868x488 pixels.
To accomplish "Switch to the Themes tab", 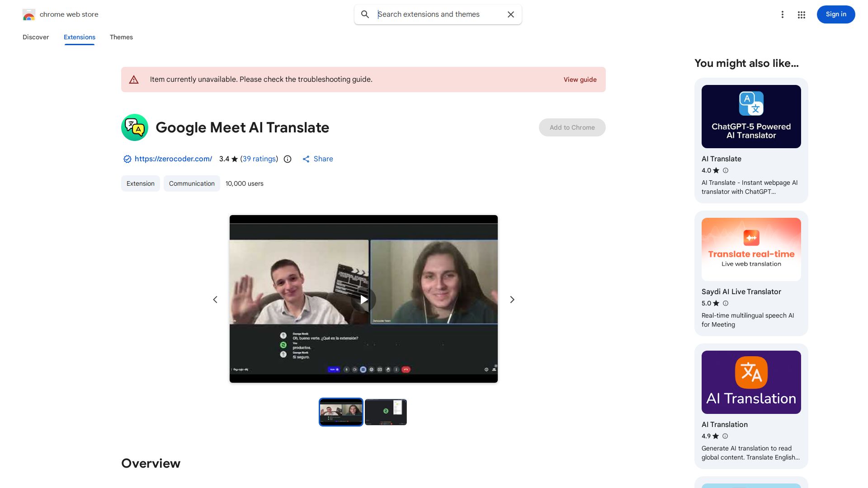I will (121, 37).
